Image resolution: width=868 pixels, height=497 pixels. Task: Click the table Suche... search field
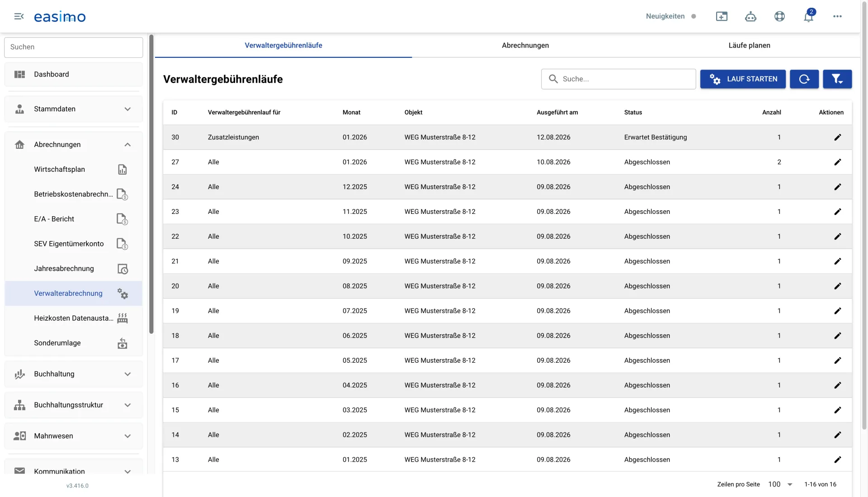(618, 79)
